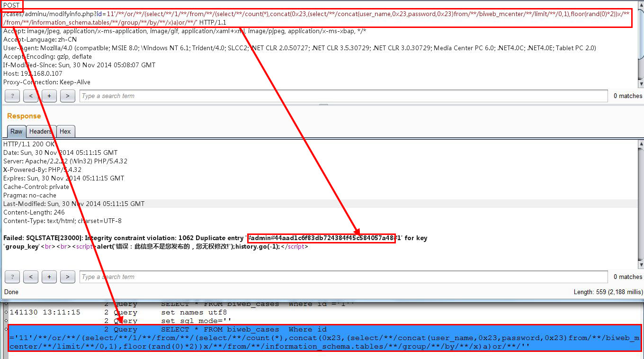Image resolution: width=644 pixels, height=359 pixels.
Task: Click the 'Accept-Language: zh-CN' header line
Action: pos(40,40)
